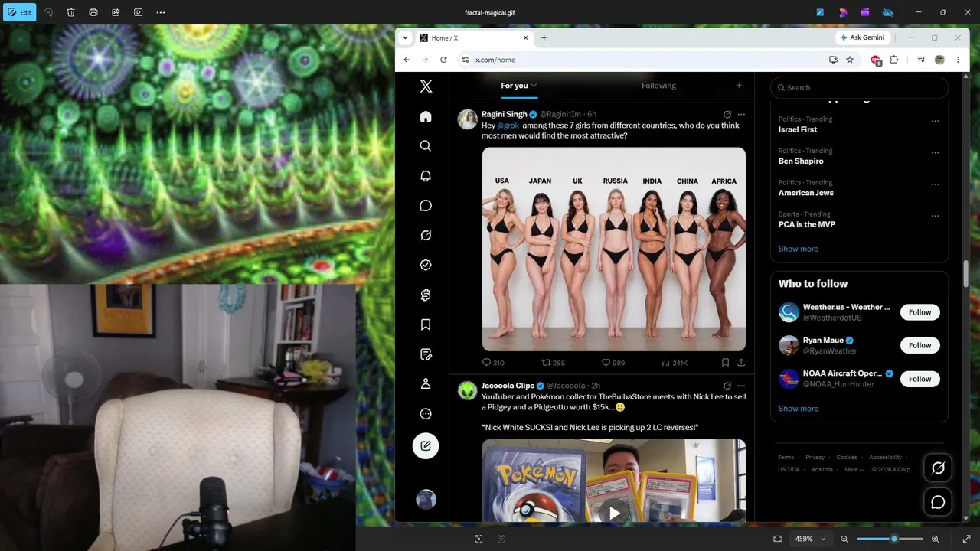Follow the Weather.us account

[920, 312]
